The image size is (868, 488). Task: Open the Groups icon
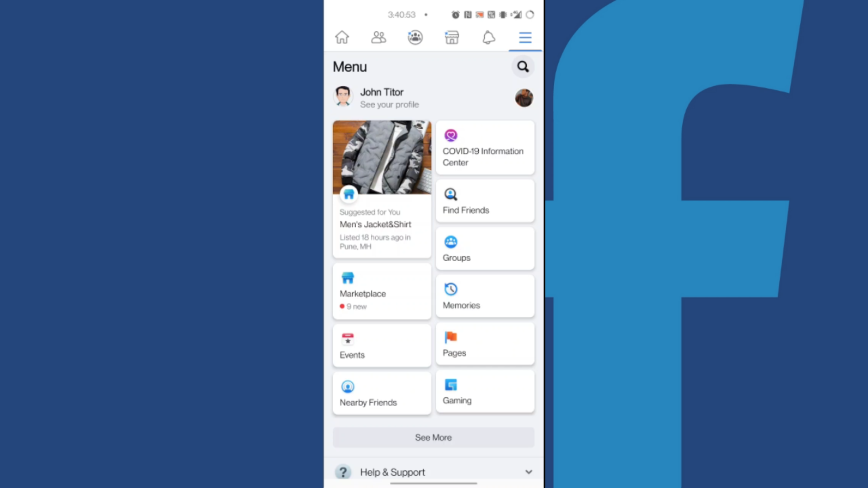[451, 242]
